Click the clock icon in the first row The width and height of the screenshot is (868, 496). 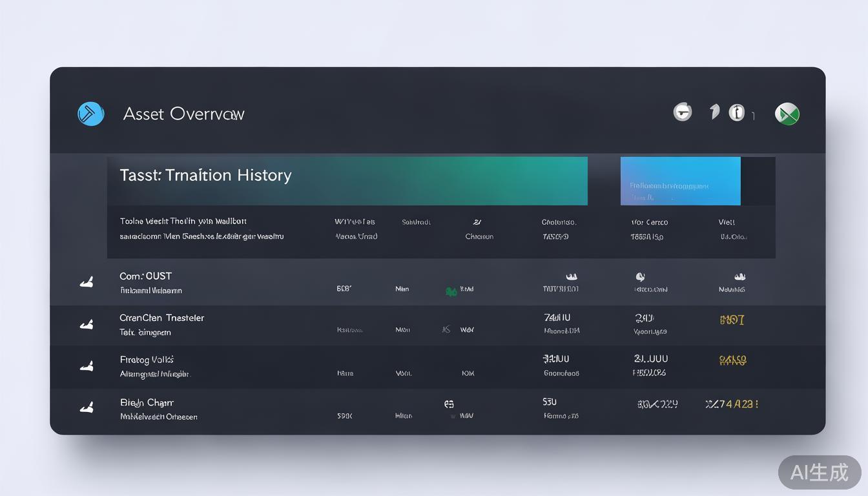(640, 276)
